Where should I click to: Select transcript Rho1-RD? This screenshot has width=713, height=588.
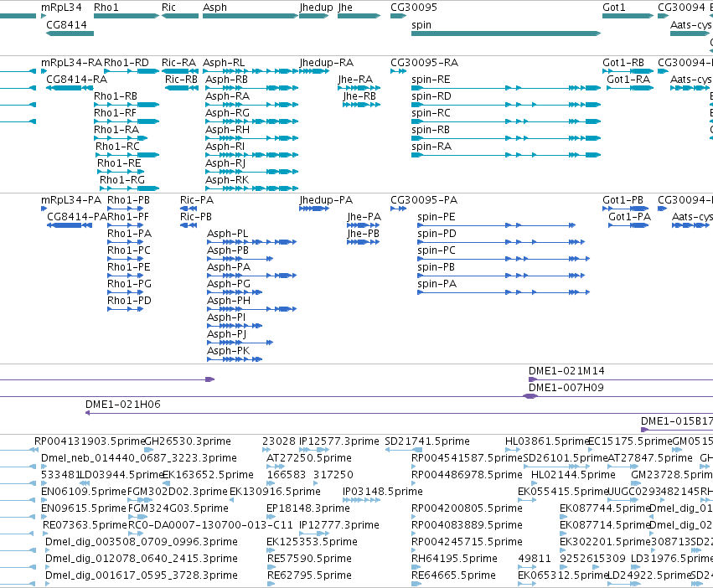click(132, 71)
